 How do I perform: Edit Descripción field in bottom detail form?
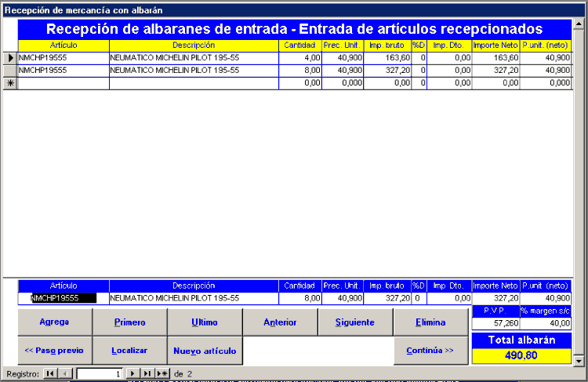pos(194,298)
